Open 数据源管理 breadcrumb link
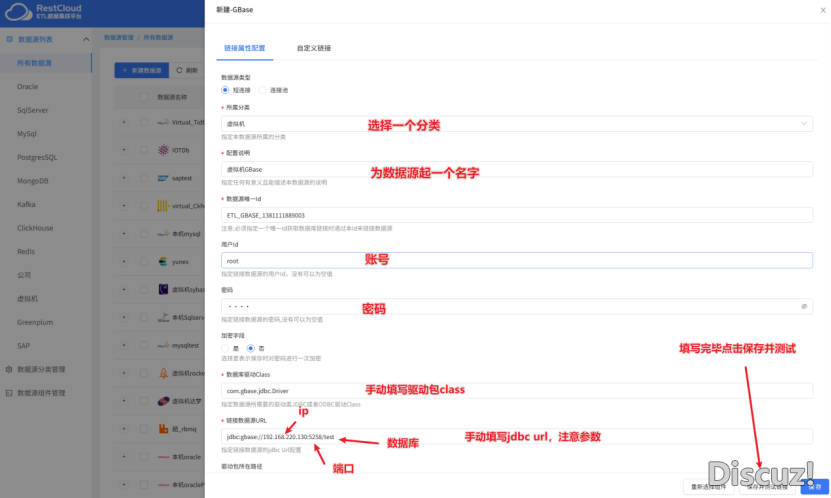This screenshot has width=831, height=498. (x=119, y=38)
